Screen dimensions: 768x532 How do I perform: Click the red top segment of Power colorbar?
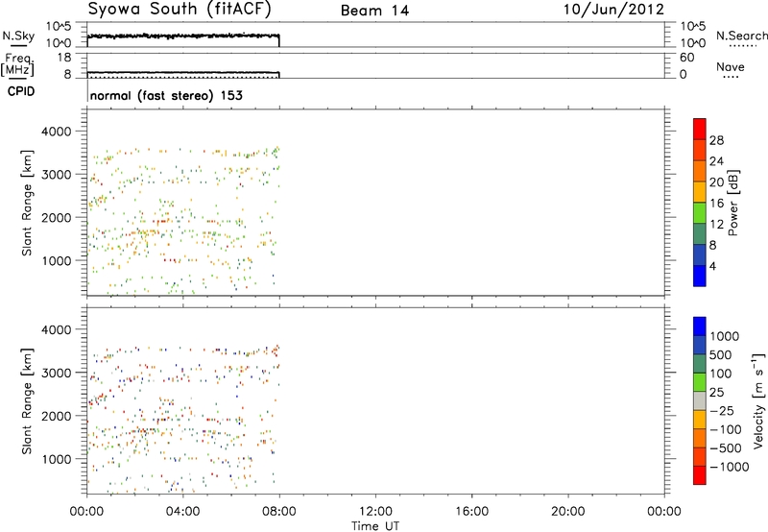700,129
